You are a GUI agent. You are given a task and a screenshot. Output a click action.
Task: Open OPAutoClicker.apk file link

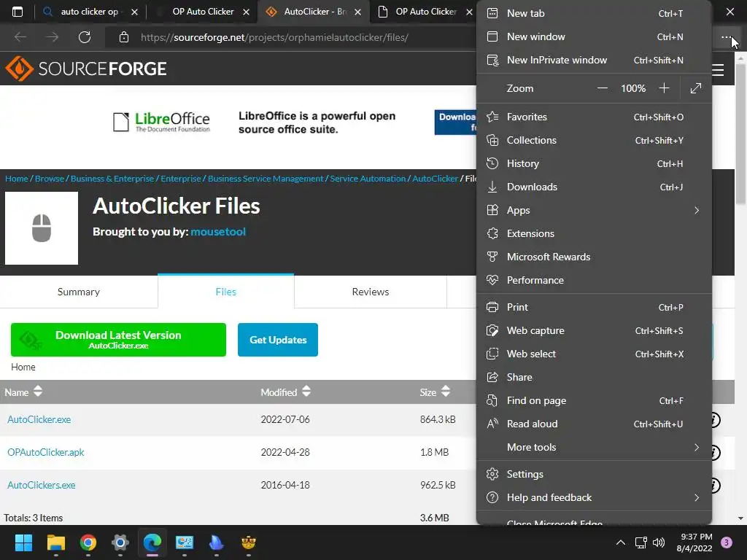click(x=46, y=452)
